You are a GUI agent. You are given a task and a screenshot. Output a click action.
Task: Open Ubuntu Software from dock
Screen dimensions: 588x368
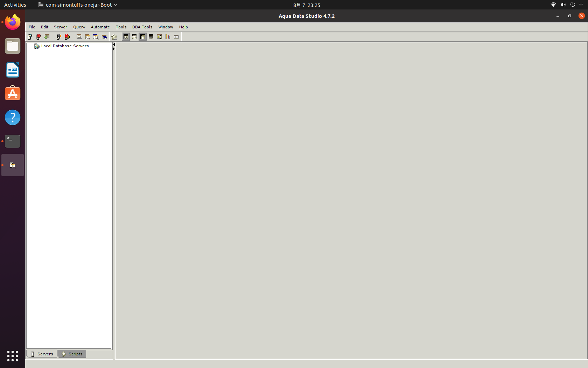[x=13, y=94]
